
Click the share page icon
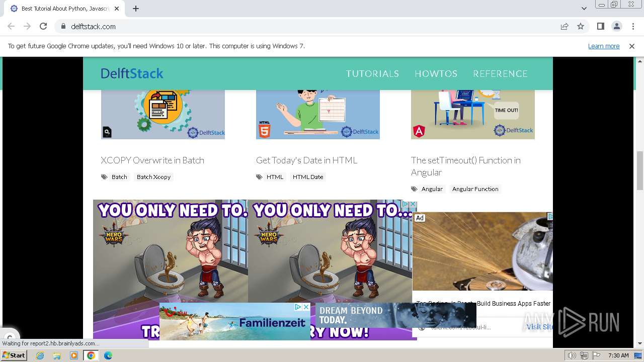565,26
